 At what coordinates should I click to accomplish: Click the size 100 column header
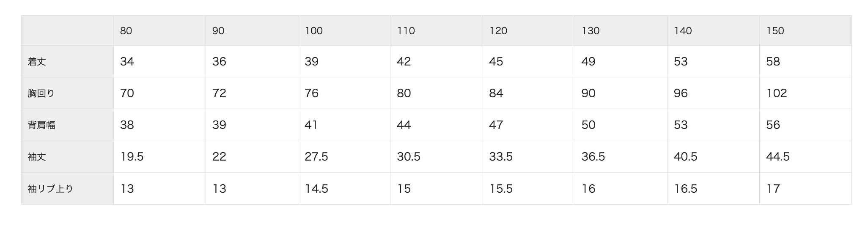313,31
